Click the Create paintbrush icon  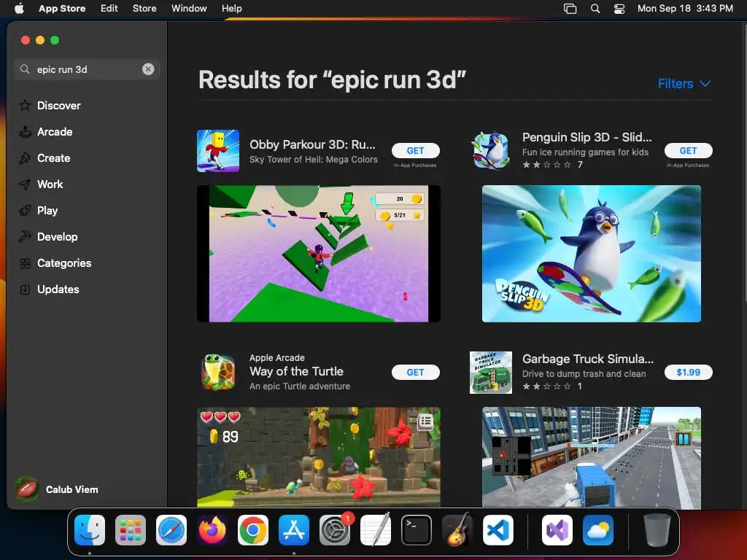(25, 158)
